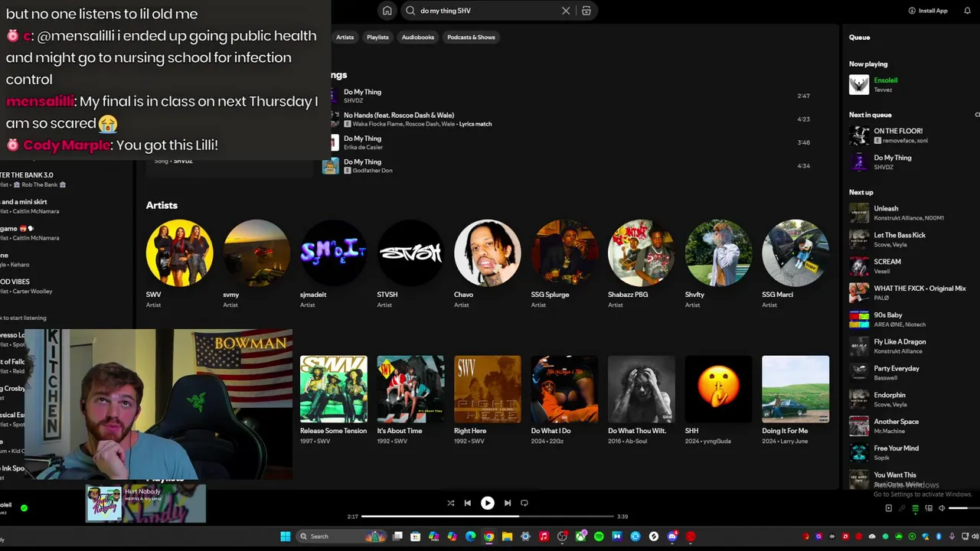Open the Chavo artist picture
This screenshot has height=551, width=980.
pos(487,253)
